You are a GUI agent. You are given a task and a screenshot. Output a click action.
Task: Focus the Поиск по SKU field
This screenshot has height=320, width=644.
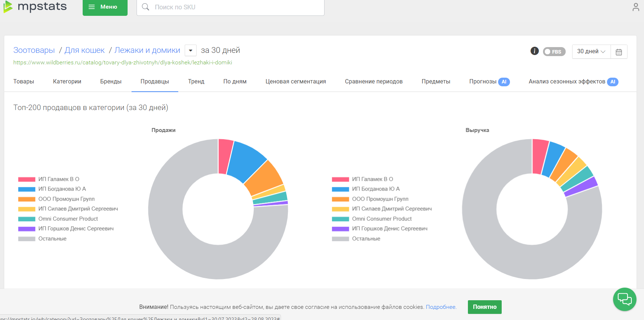[x=237, y=7]
